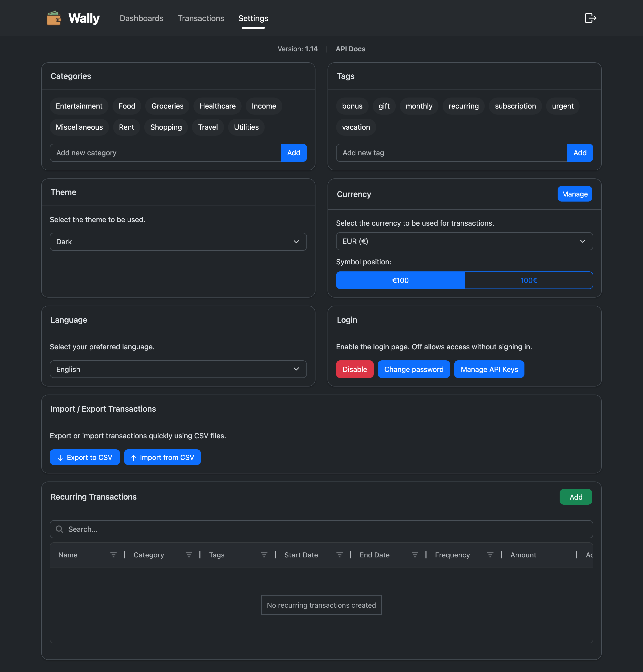Open the Settings tab
The image size is (643, 672).
coord(253,18)
